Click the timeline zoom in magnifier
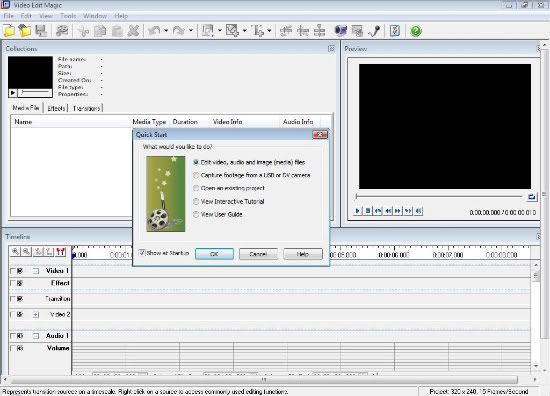Viewport: 550px width, 396px height. [15, 251]
